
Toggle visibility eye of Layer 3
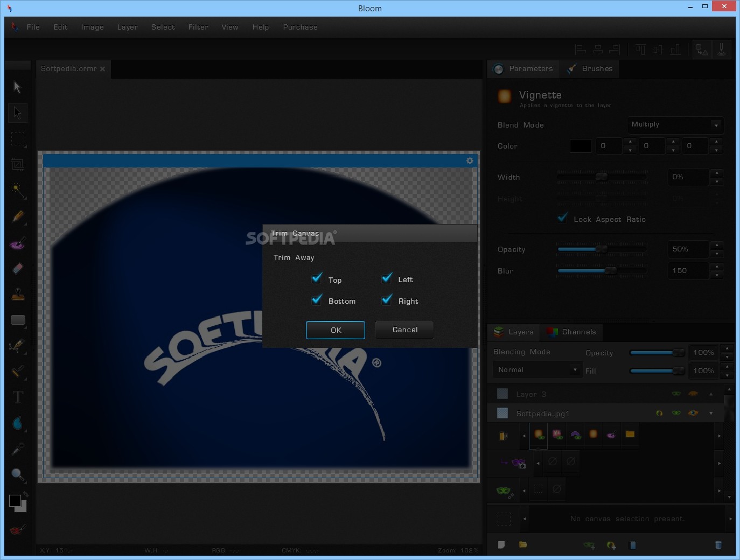(693, 394)
